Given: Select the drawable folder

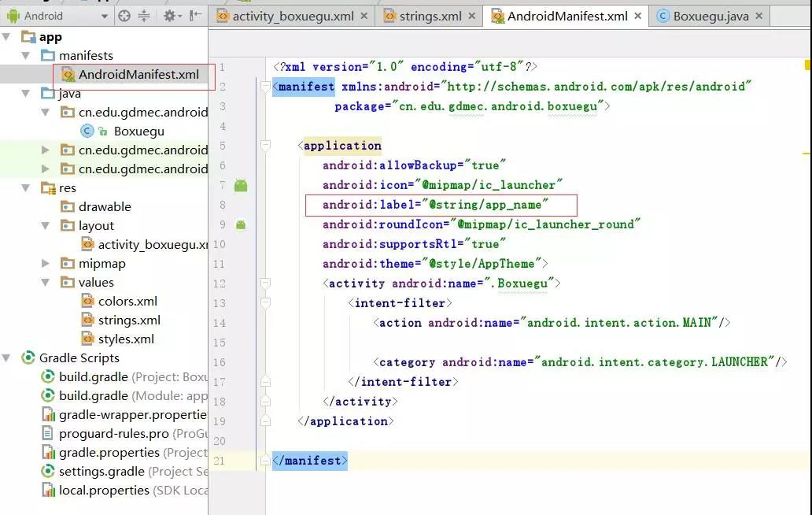Looking at the screenshot, I should point(105,207).
